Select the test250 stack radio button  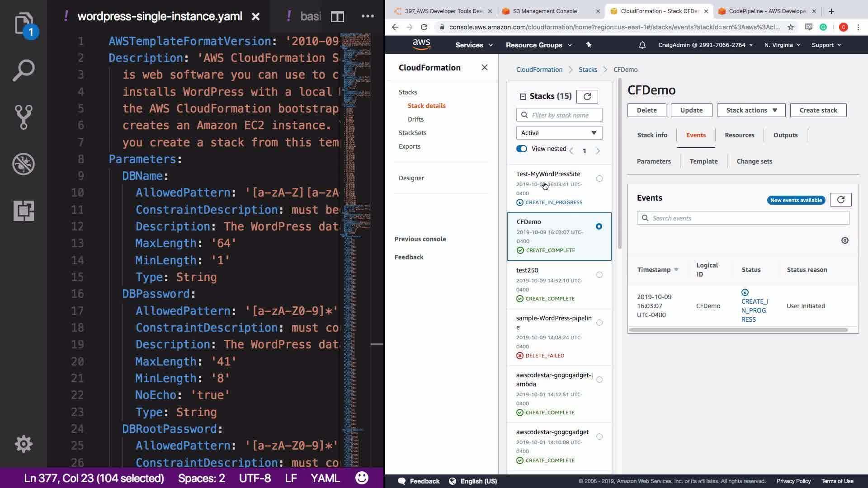coord(599,275)
